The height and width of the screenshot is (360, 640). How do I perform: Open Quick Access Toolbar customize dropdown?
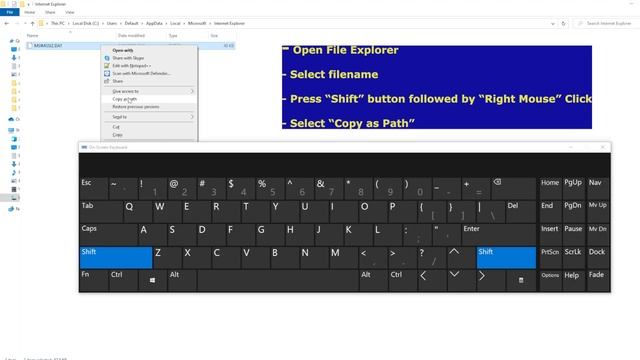pos(29,4)
